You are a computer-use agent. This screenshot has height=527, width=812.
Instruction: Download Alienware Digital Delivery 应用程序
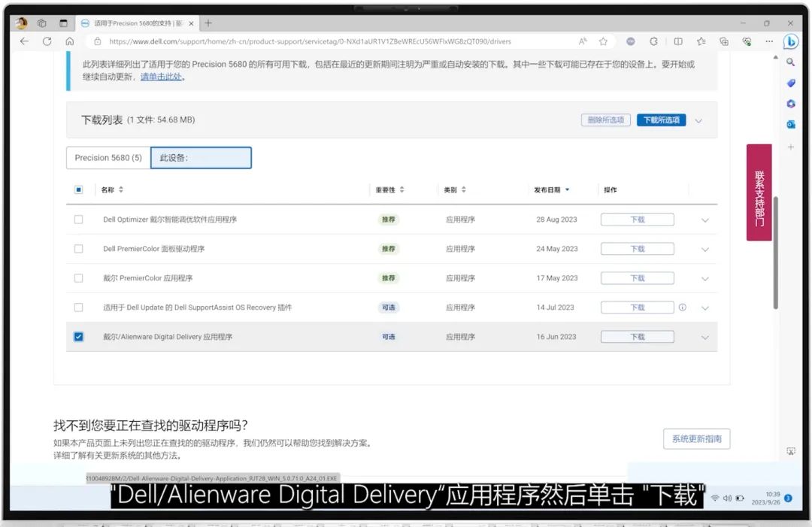[638, 337]
